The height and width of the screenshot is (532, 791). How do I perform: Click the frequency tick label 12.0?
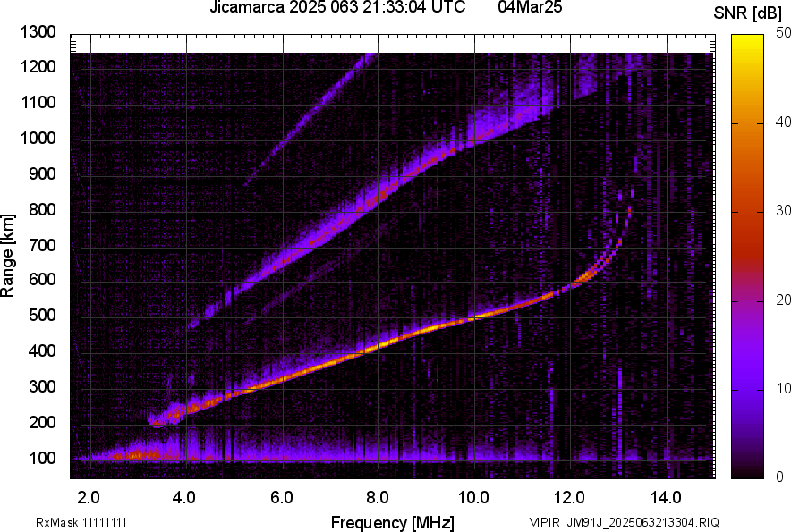(x=569, y=498)
